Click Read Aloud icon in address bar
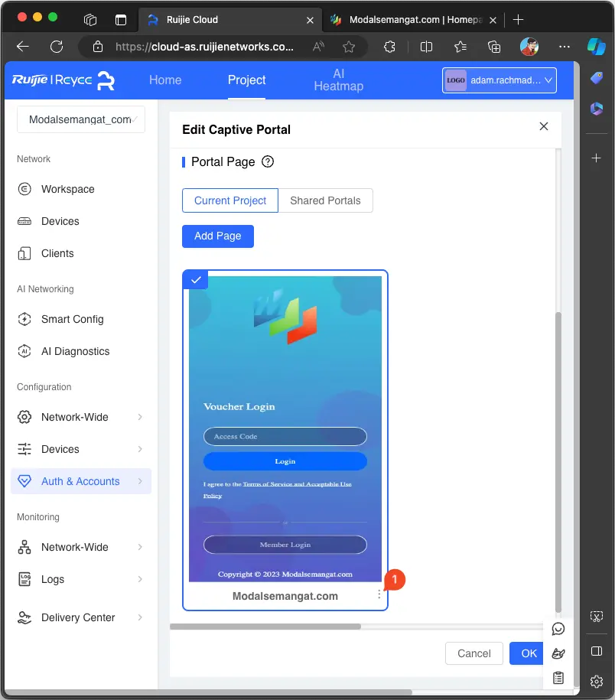Screen dimensions: 615x700 (x=318, y=47)
